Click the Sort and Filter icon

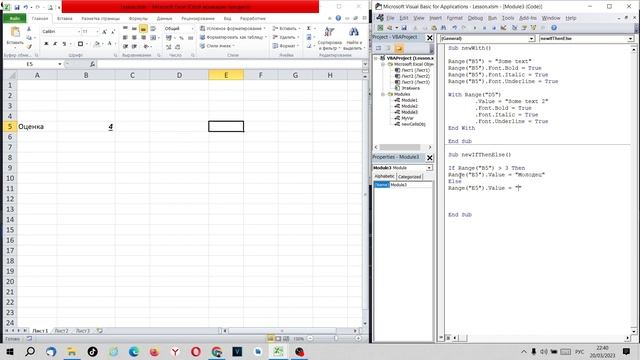coord(329,31)
